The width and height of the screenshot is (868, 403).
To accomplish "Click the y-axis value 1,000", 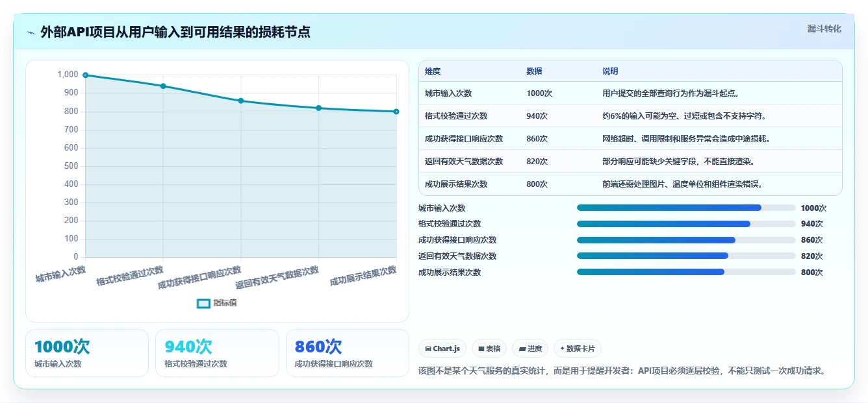I will point(68,75).
